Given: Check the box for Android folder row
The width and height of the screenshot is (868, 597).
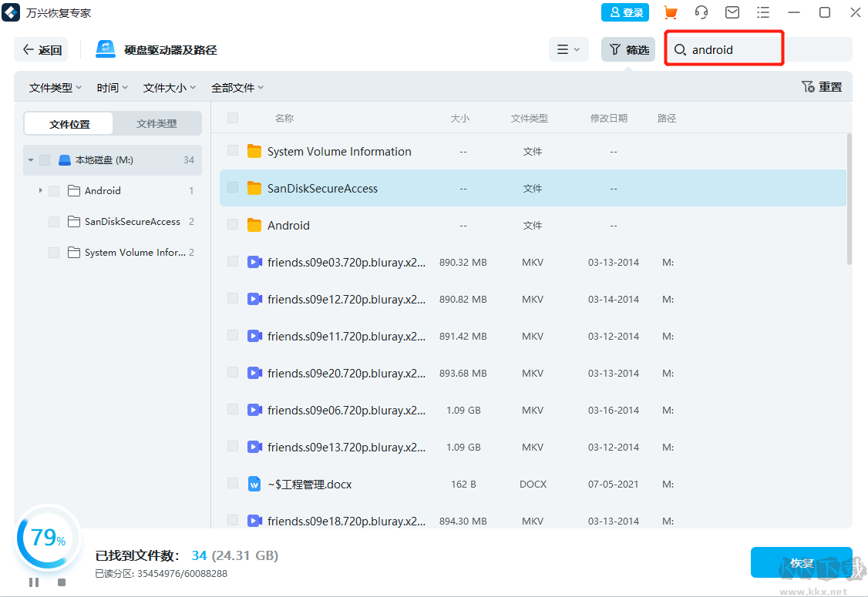Looking at the screenshot, I should click(x=233, y=224).
